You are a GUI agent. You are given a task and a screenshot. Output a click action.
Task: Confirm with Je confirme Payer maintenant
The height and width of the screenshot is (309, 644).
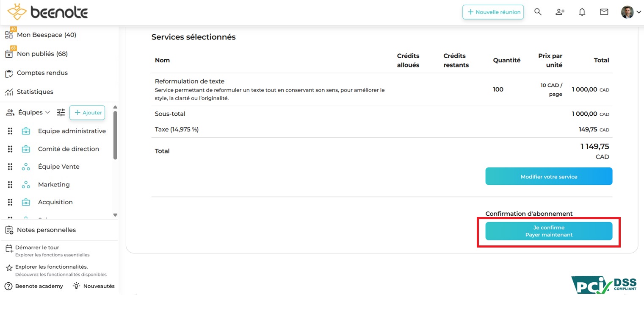[549, 231]
